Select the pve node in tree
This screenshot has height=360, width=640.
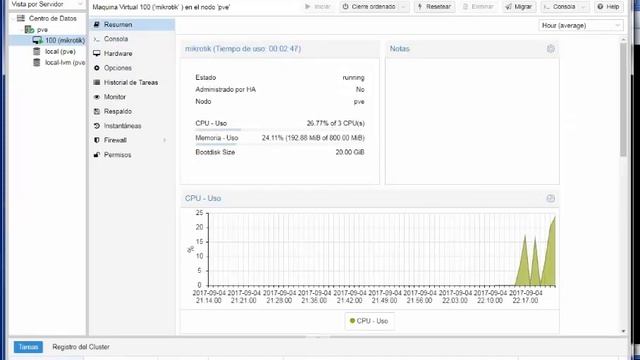42,30
